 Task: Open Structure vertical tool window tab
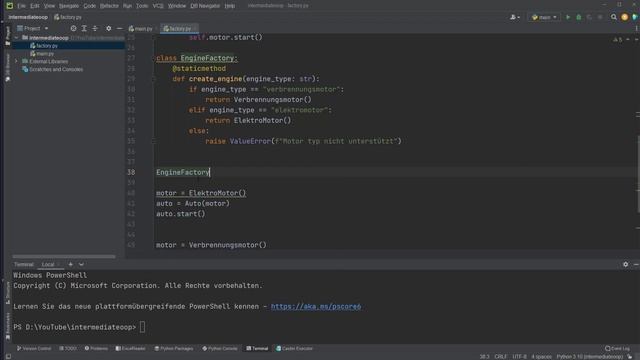7,293
